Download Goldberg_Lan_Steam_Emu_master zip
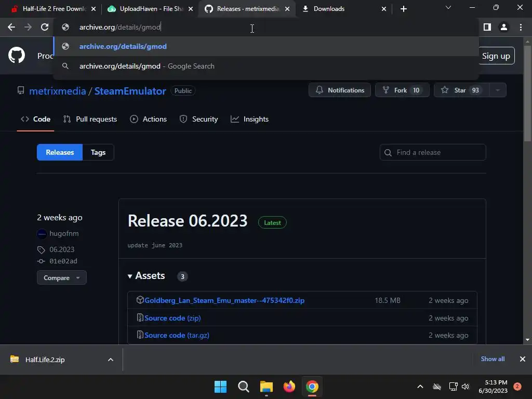This screenshot has width=532, height=399. click(x=224, y=300)
